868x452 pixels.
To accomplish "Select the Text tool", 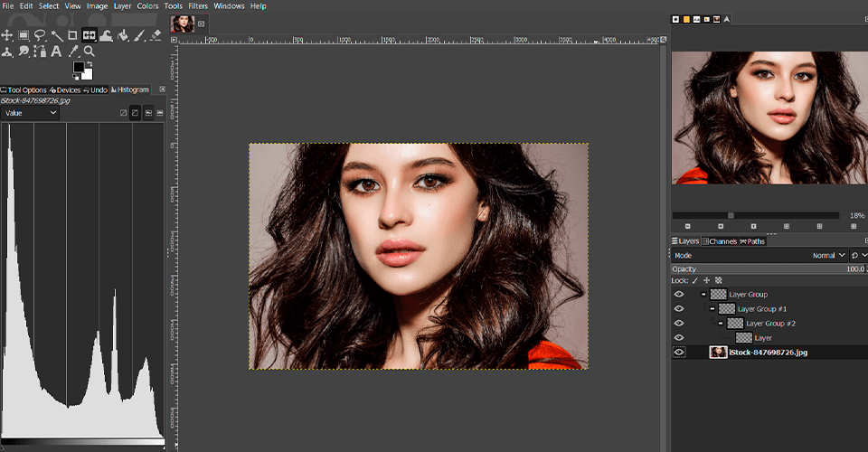I will (x=56, y=52).
